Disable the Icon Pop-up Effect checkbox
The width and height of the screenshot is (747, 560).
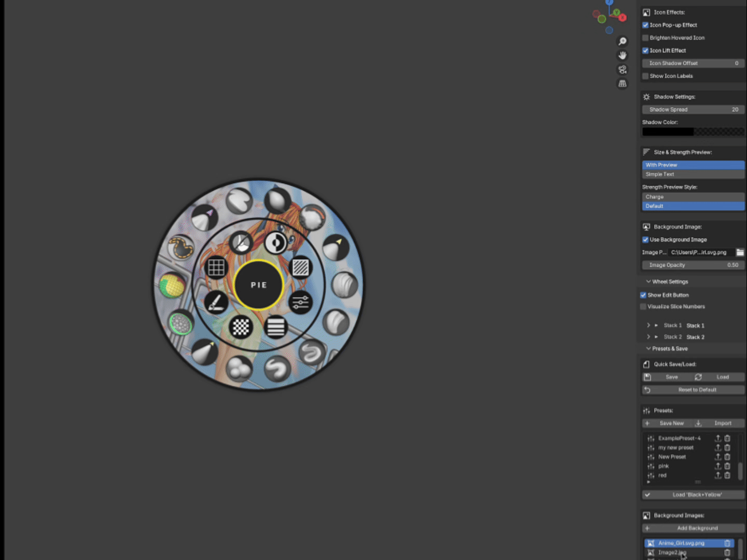[x=645, y=25]
